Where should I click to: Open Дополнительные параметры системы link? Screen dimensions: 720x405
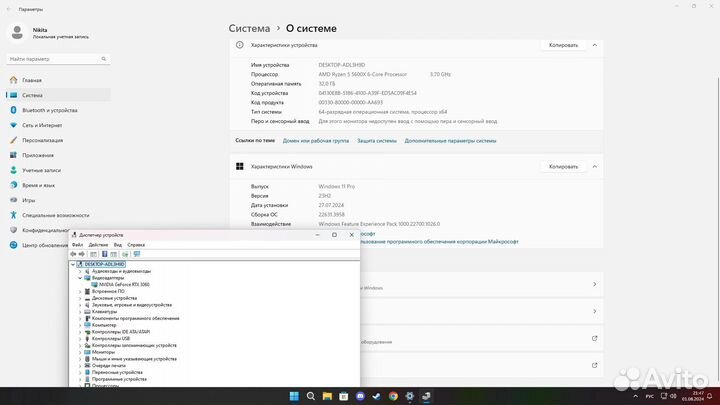pyautogui.click(x=450, y=141)
